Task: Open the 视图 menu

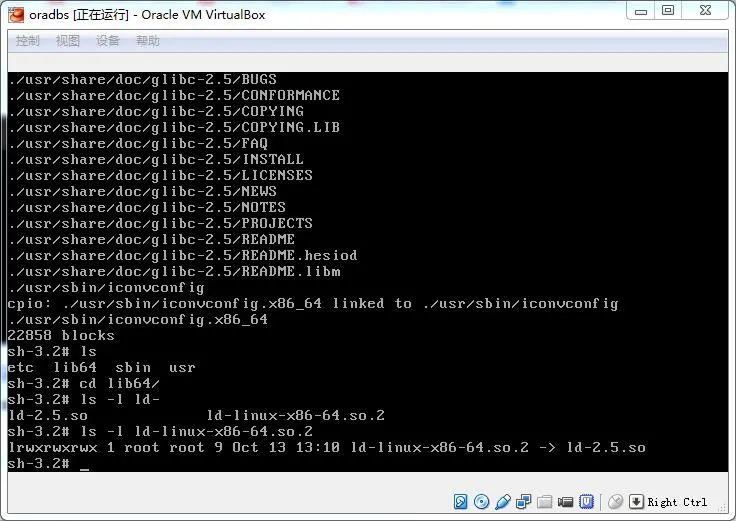Action: [68, 41]
